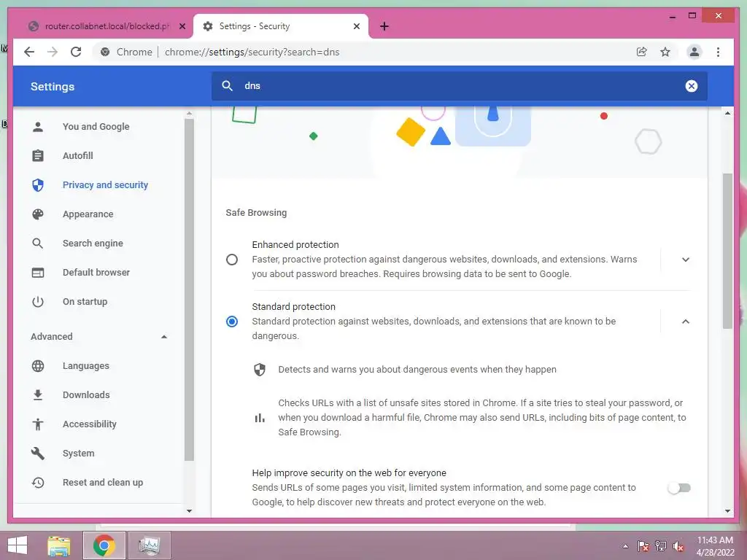747x560 pixels.
Task: Open You and Google settings
Action: point(96,127)
